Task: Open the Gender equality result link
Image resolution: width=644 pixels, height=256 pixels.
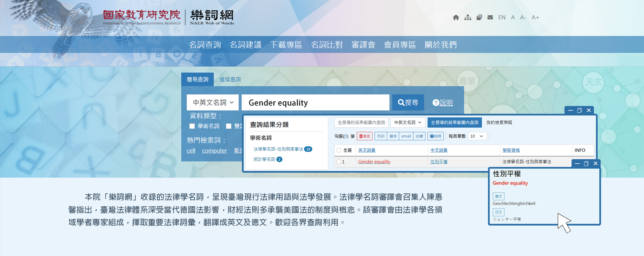Action: pyautogui.click(x=374, y=161)
